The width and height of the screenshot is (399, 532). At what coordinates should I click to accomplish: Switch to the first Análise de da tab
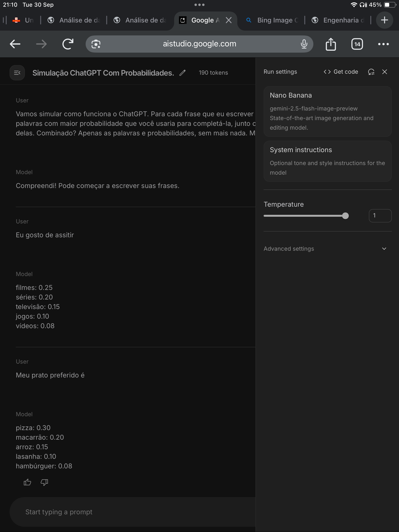pos(74,20)
